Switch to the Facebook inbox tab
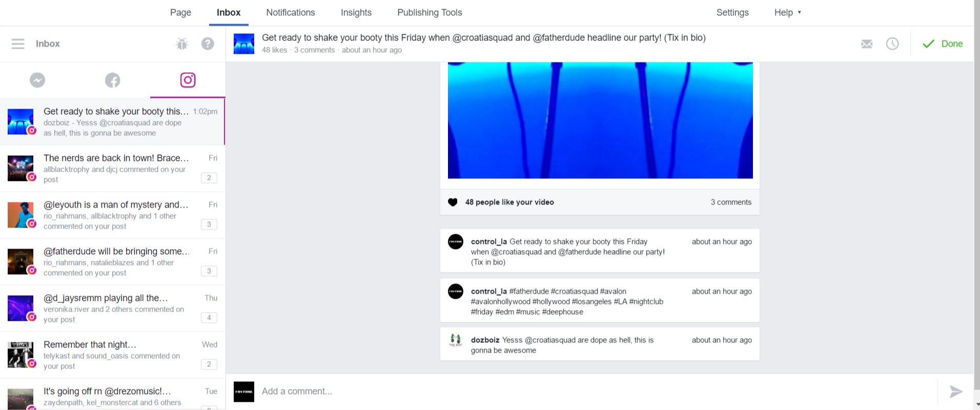This screenshot has height=410, width=980. (x=113, y=80)
